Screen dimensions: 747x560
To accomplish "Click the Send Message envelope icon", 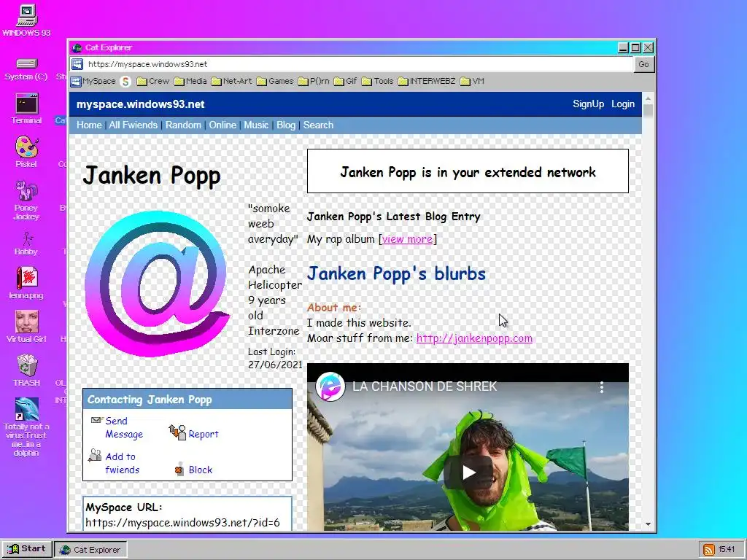I will click(x=97, y=420).
